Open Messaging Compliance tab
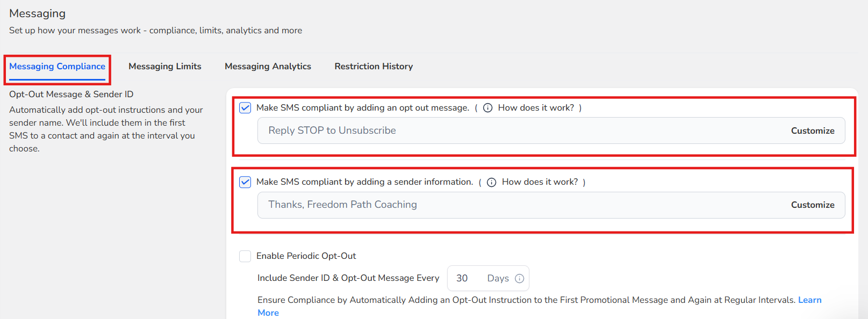868x319 pixels. point(57,67)
